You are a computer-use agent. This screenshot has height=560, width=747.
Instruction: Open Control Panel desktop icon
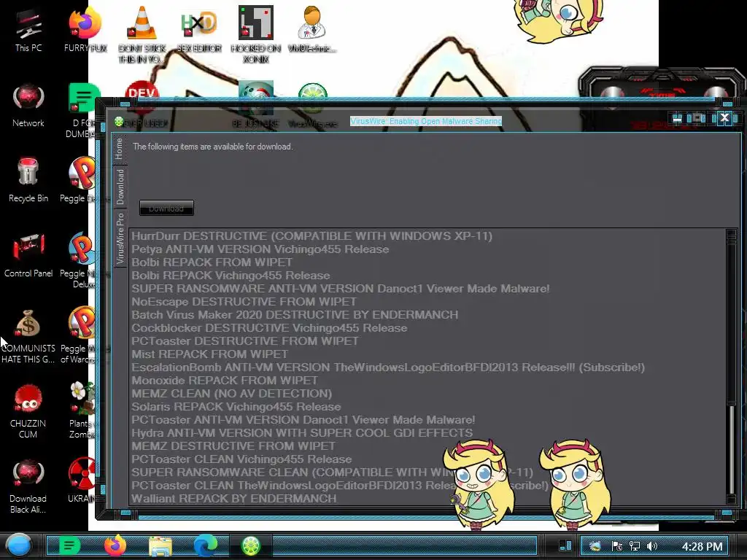click(28, 256)
